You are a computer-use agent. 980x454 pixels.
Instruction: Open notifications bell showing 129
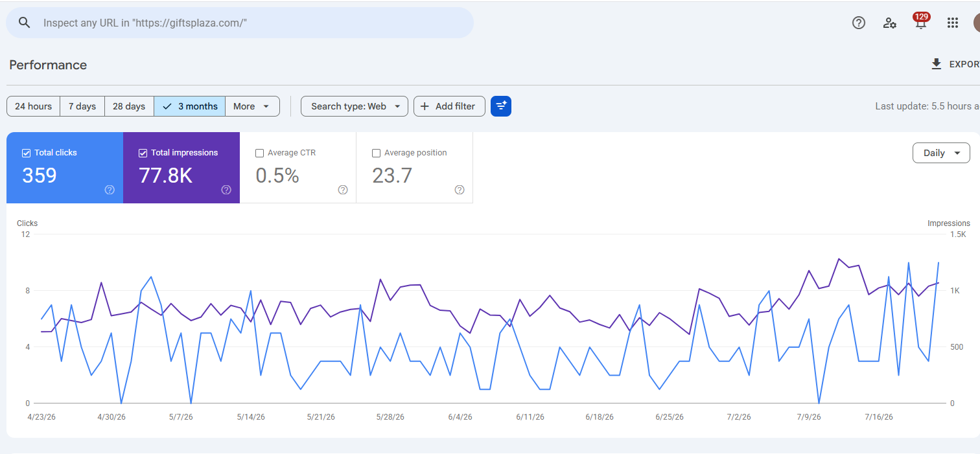(920, 22)
